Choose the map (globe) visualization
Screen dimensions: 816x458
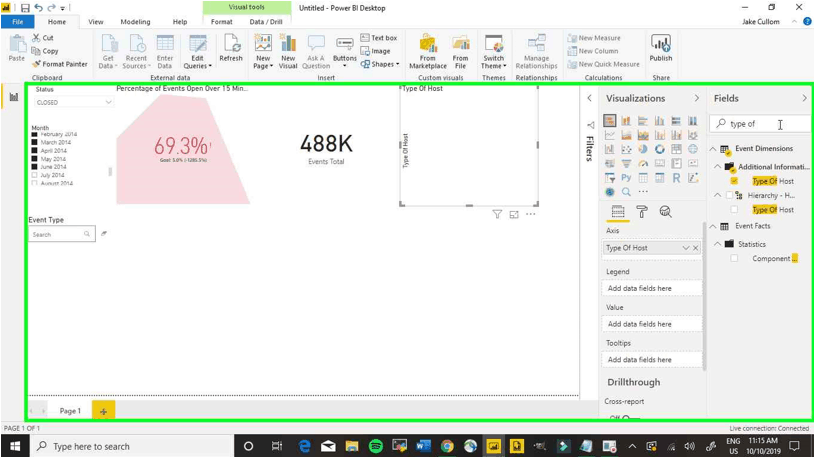[x=693, y=149]
